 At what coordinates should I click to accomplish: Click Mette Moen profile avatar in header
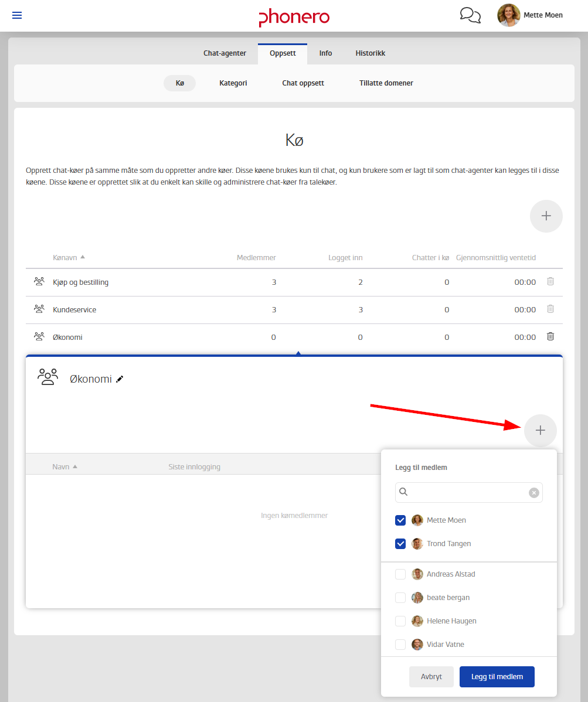click(508, 15)
